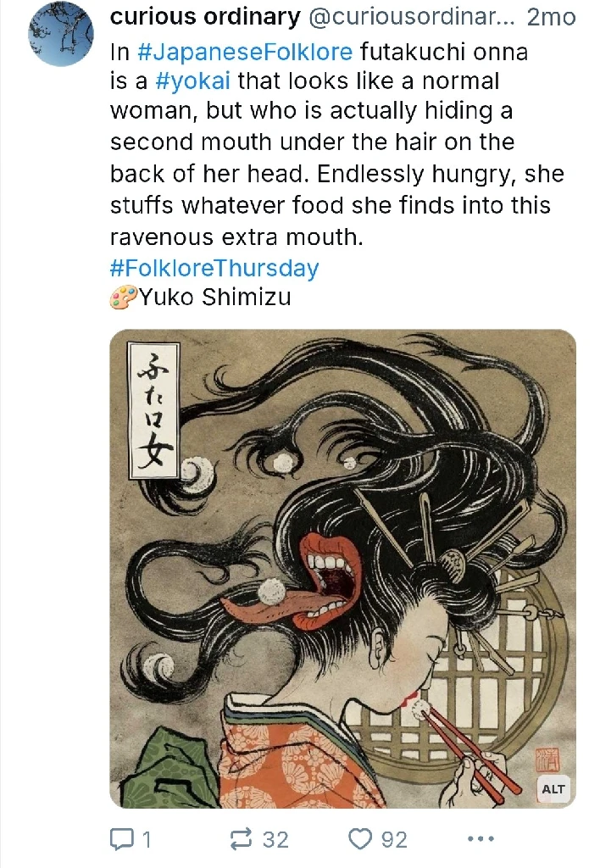Boost the post with the repost icon

(x=242, y=839)
